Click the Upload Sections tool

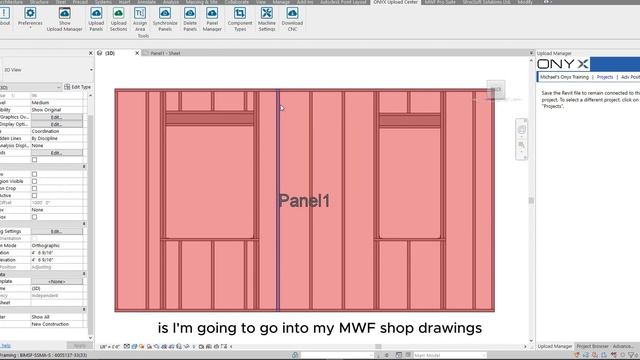coord(118,19)
